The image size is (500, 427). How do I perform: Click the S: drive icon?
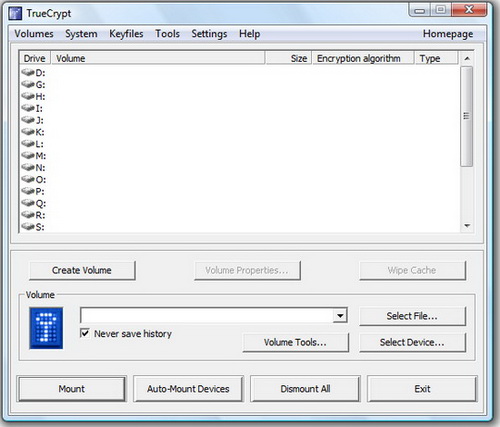tap(28, 227)
